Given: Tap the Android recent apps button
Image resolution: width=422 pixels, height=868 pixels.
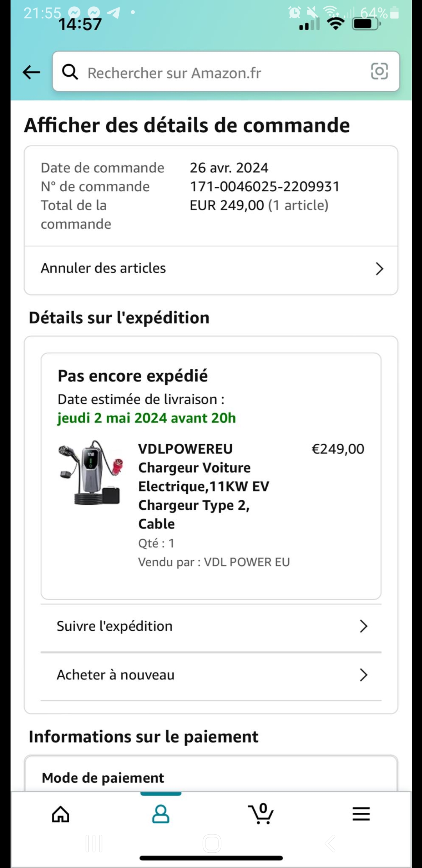Looking at the screenshot, I should 94,843.
